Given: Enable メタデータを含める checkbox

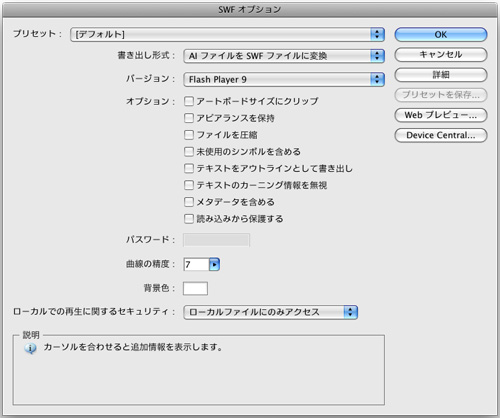Looking at the screenshot, I should coord(189,202).
